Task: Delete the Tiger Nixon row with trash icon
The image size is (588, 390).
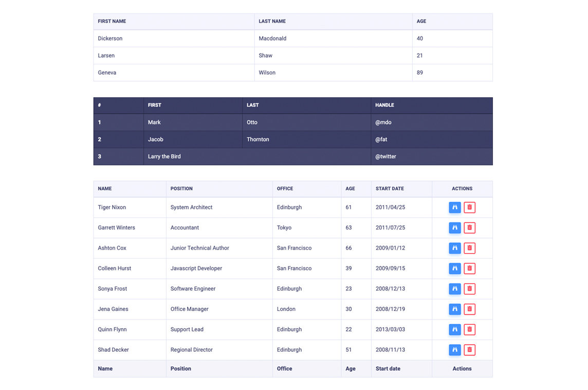Action: (469, 207)
